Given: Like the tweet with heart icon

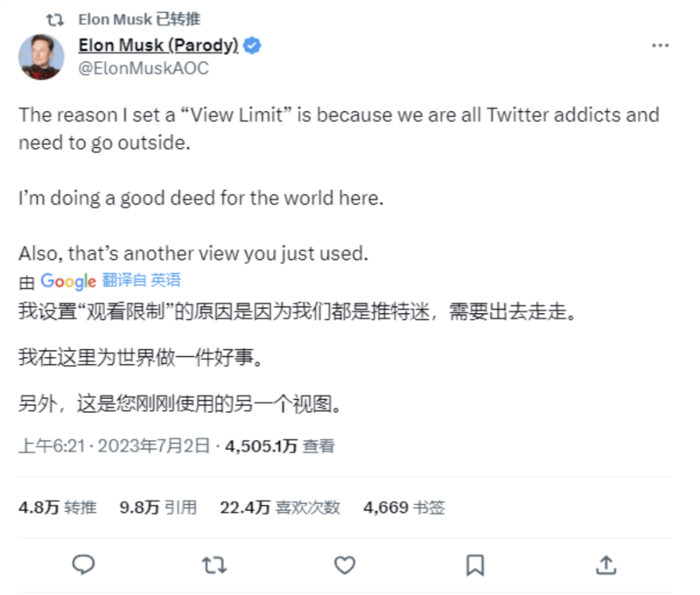Looking at the screenshot, I should (x=345, y=564).
